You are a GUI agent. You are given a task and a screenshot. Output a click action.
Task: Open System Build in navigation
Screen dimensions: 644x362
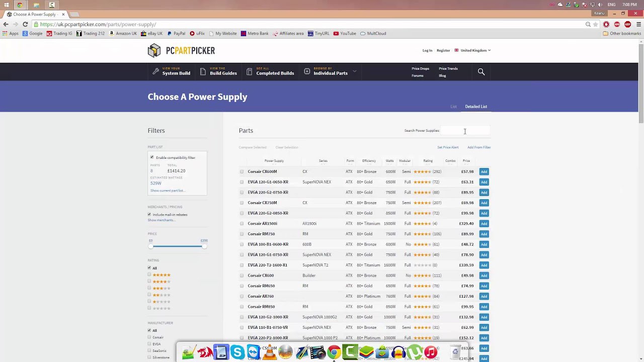point(172,71)
